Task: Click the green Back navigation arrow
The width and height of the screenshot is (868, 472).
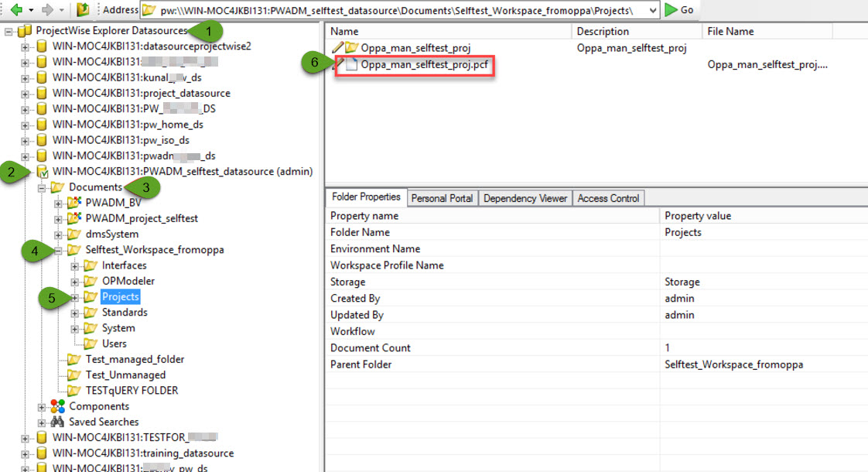Action: [x=15, y=9]
